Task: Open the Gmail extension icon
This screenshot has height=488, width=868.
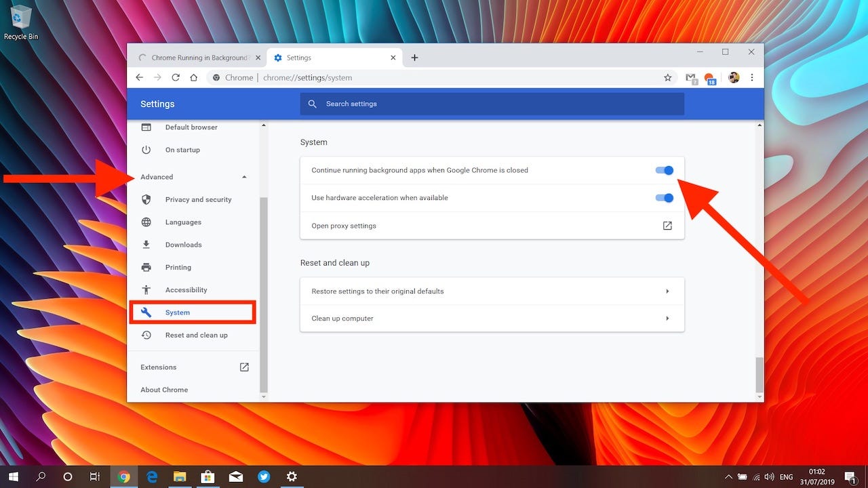Action: [x=691, y=78]
